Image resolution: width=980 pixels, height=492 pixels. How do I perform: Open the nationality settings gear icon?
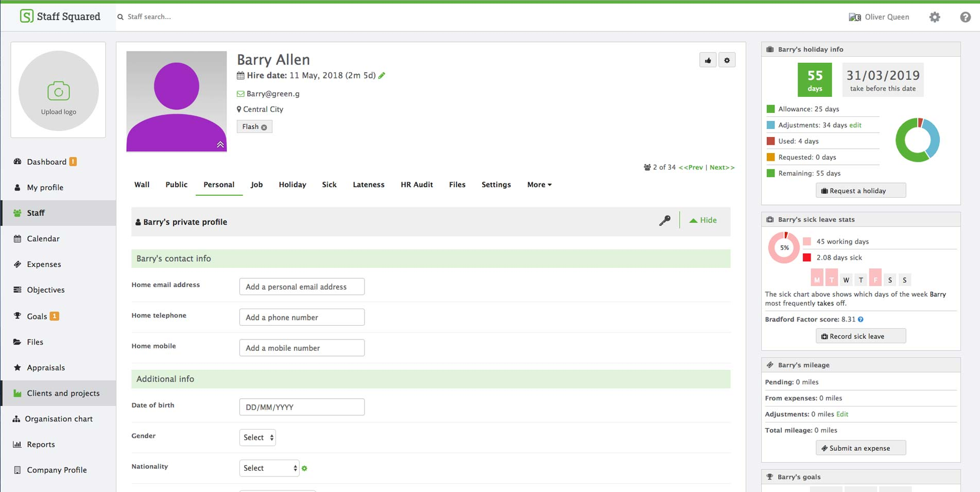click(x=304, y=468)
